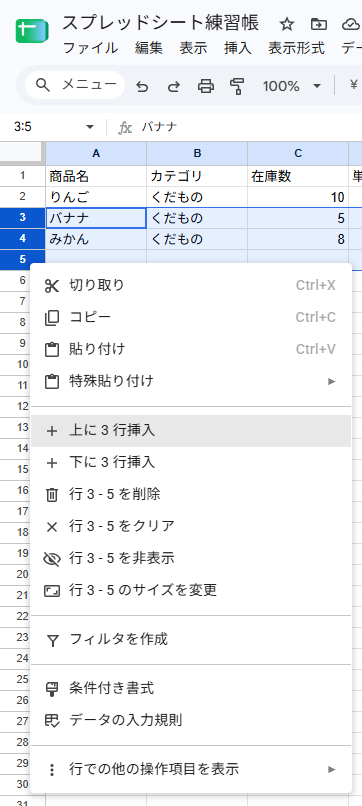Click cell containing カテゴリ
Image resolution: width=362 pixels, height=806 pixels.
197,176
